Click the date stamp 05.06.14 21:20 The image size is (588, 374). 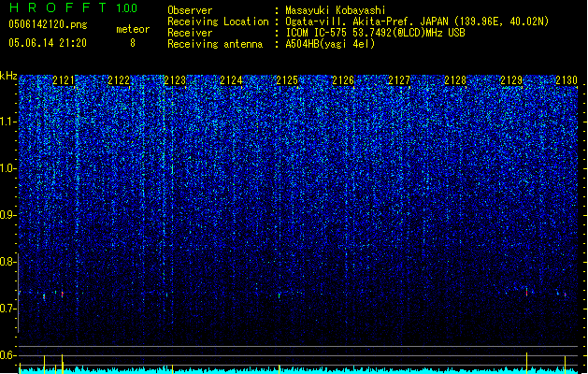click(x=48, y=43)
